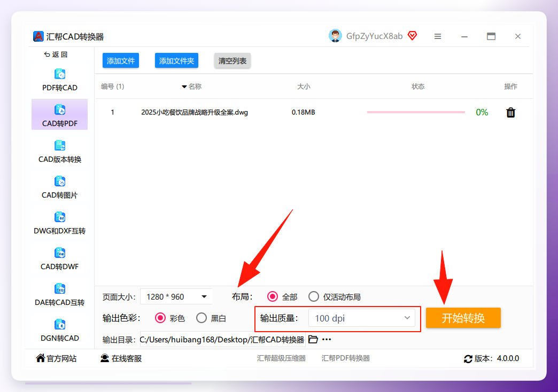Select CAD转PDF in the sidebar
Viewport: 558px width, 392px height.
tap(60, 114)
